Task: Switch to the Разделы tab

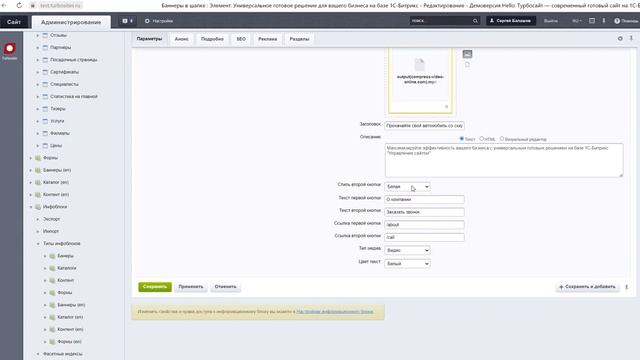Action: pyautogui.click(x=299, y=39)
